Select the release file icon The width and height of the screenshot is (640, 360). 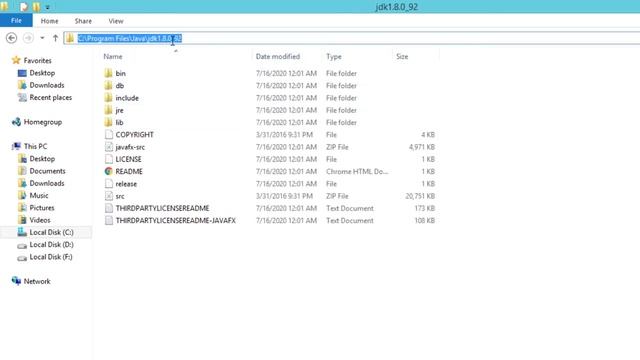tap(109, 184)
